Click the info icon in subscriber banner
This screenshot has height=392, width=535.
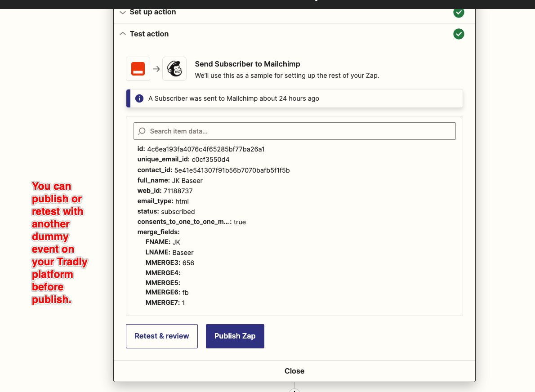click(139, 98)
